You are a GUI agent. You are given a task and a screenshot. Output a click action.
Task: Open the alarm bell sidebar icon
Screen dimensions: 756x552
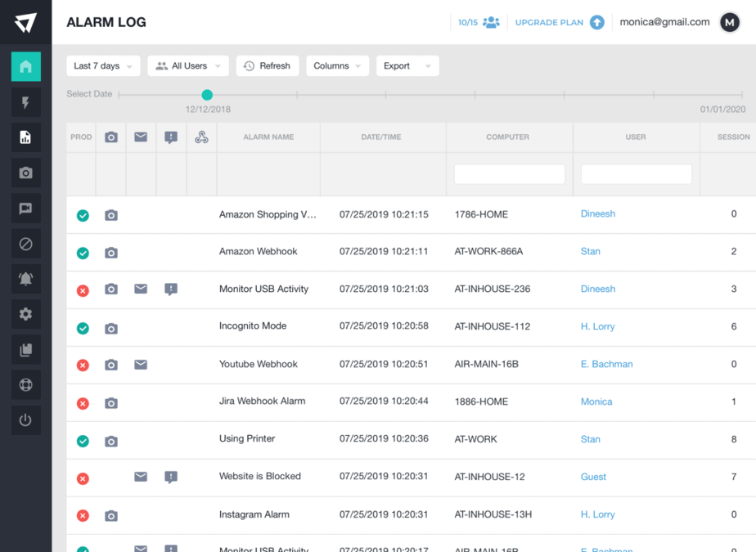pyautogui.click(x=25, y=279)
